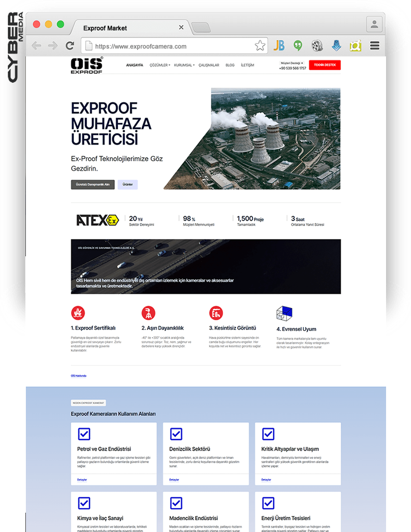
Task: Click the user profile icon
Action: (375, 24)
